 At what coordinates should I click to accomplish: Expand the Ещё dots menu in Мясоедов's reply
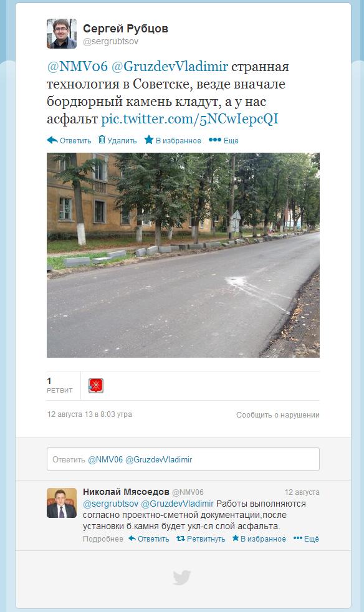pos(298,538)
